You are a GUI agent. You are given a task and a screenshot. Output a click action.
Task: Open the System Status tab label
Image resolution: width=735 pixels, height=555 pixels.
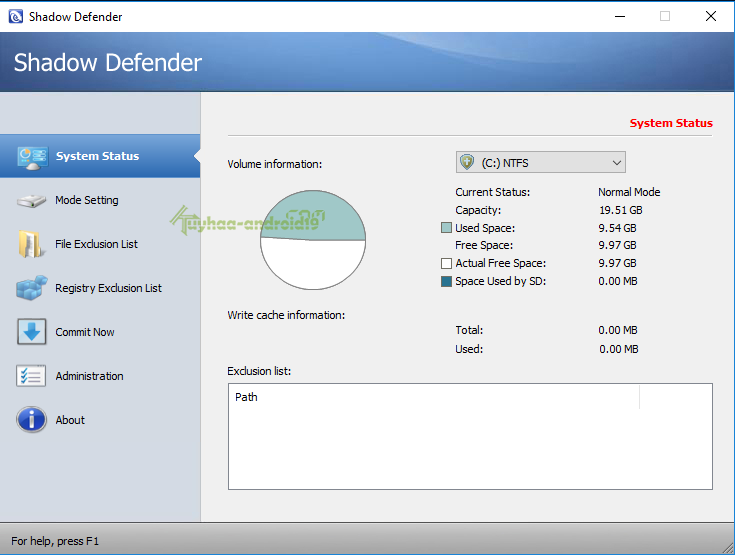(98, 156)
